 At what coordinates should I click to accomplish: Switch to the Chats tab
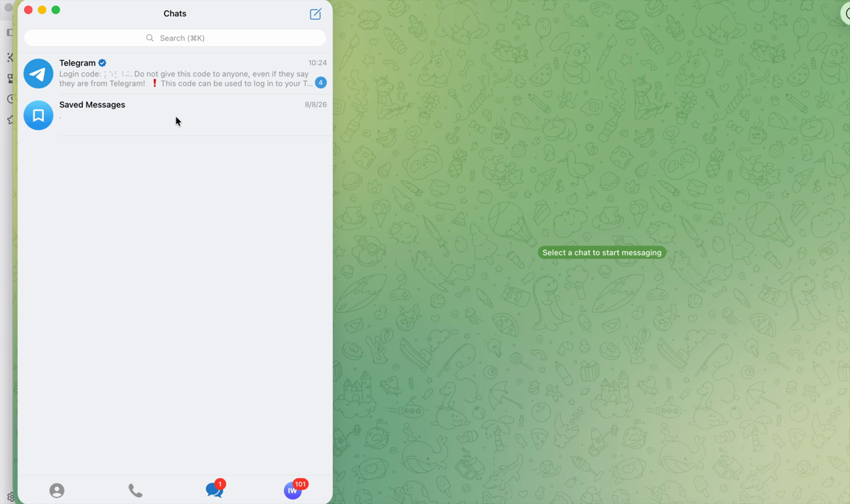pyautogui.click(x=214, y=489)
